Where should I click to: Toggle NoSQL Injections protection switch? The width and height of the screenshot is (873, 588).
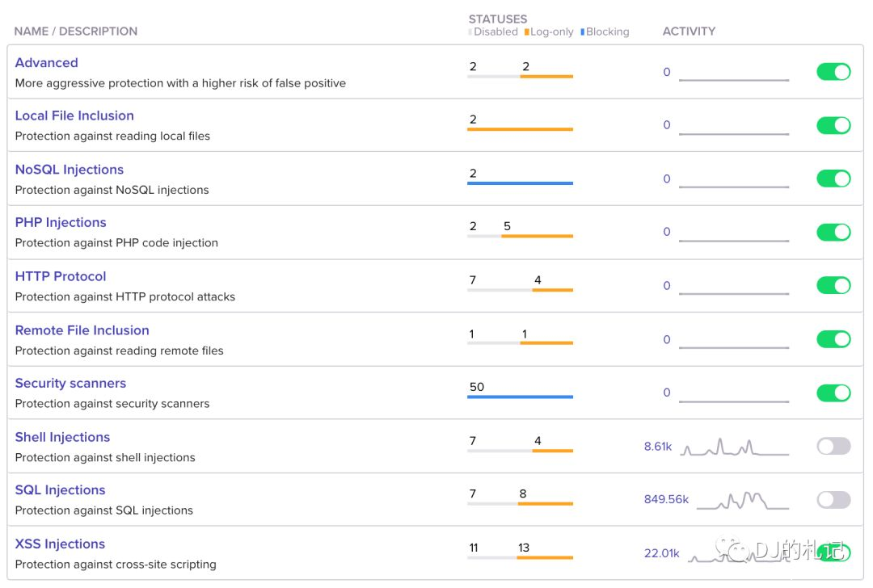[x=833, y=178]
